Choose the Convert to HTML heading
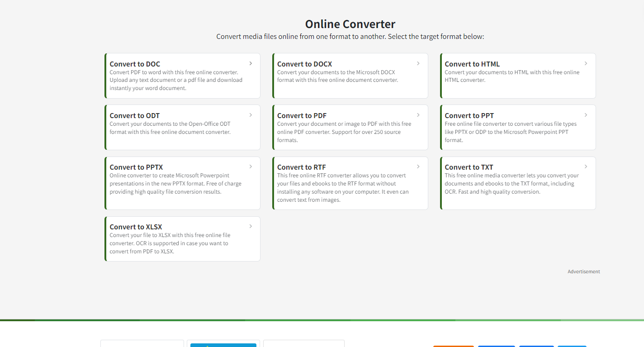 pos(472,64)
